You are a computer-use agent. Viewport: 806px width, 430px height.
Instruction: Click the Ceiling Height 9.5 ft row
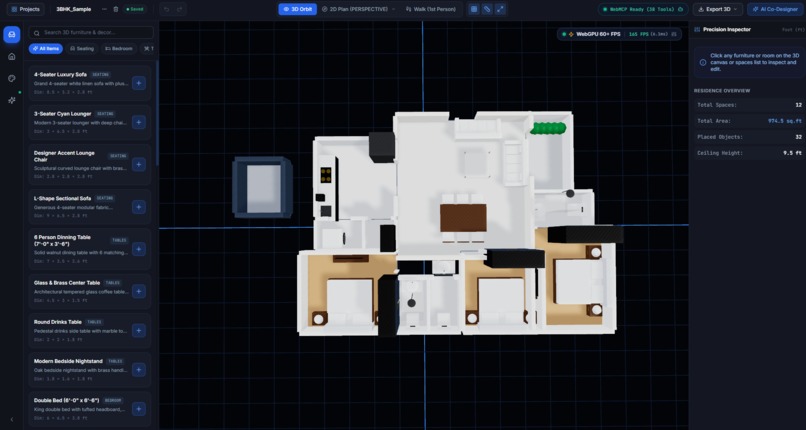747,153
